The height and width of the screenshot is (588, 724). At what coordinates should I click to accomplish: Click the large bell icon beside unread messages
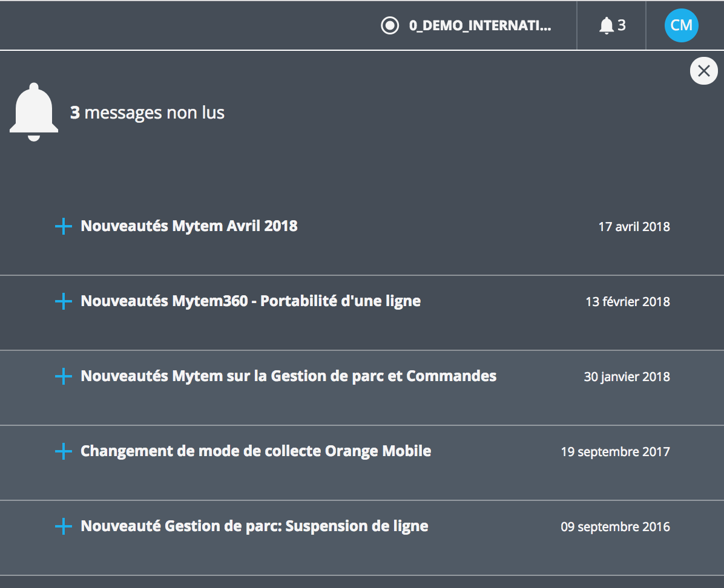point(34,112)
